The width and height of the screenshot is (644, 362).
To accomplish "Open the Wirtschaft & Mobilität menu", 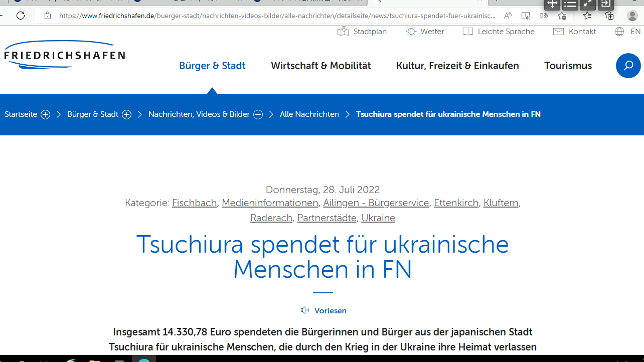I will pyautogui.click(x=321, y=66).
